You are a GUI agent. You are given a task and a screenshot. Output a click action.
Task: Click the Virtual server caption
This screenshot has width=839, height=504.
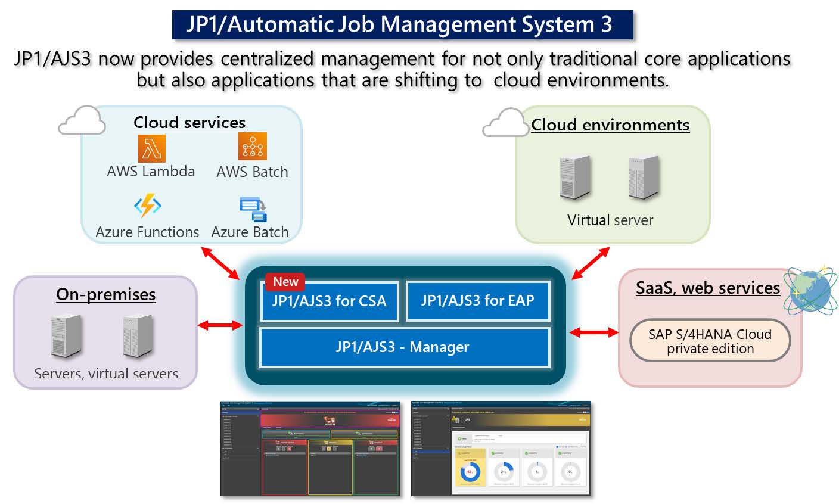[x=610, y=220]
